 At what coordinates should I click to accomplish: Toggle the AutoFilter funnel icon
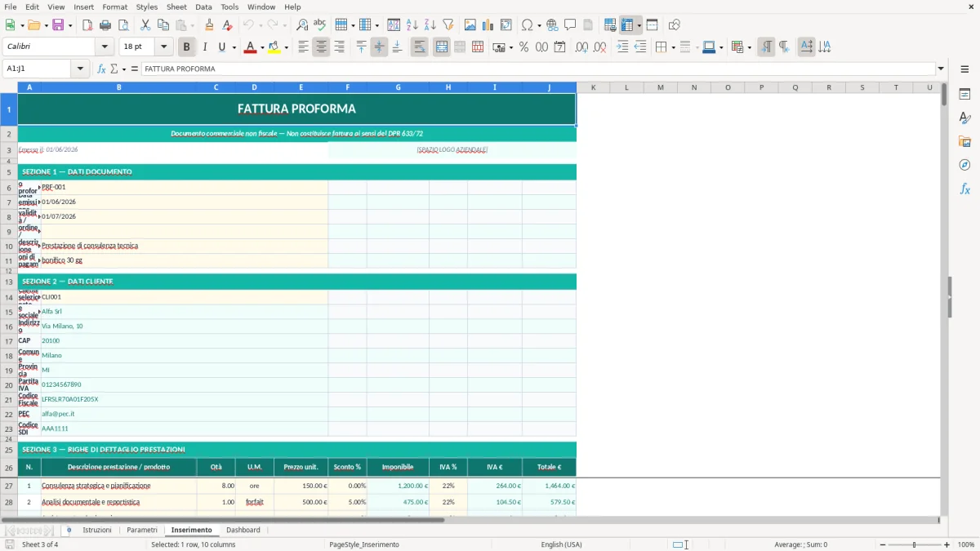click(448, 25)
